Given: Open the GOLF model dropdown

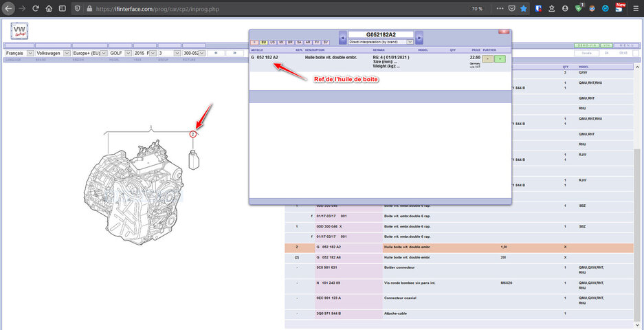Looking at the screenshot, I should [x=120, y=53].
